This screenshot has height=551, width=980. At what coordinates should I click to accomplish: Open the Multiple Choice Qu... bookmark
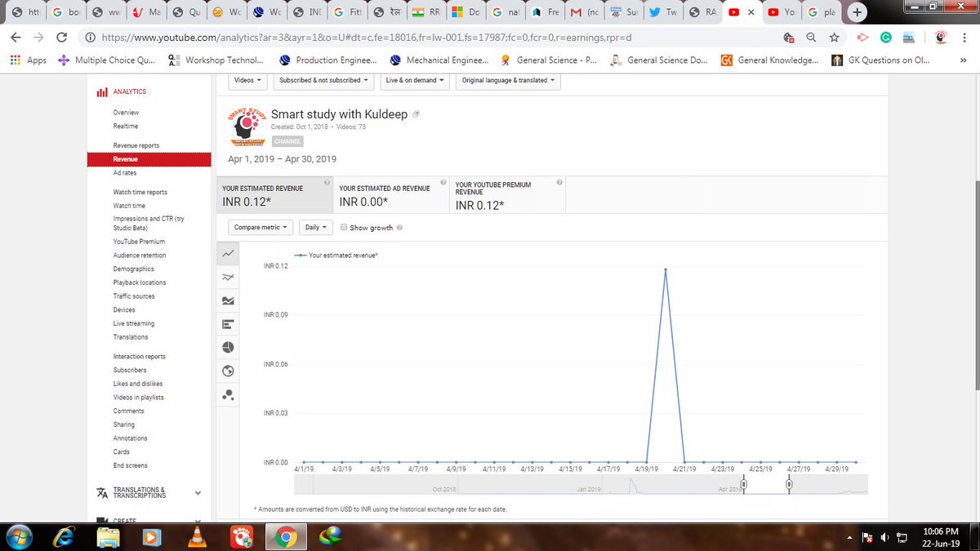pyautogui.click(x=107, y=60)
